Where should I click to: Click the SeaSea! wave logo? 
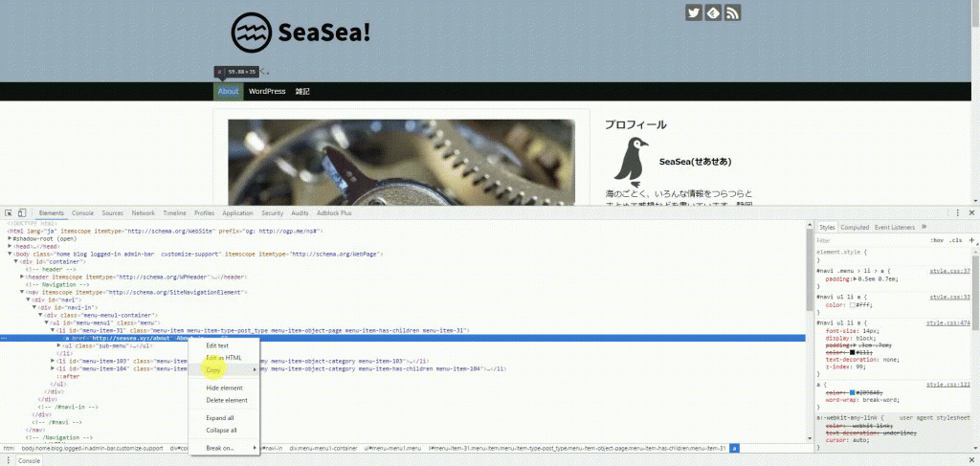tap(252, 33)
